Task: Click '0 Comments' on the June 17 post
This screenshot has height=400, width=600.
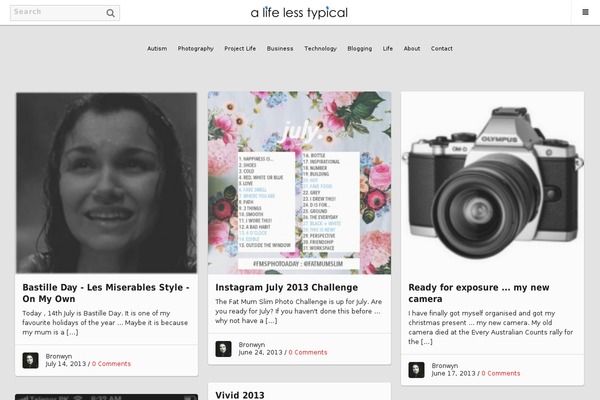Action: [x=501, y=374]
